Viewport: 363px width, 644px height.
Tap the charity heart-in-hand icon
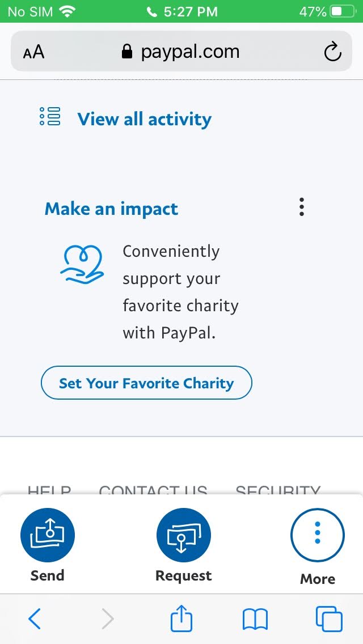tap(82, 265)
